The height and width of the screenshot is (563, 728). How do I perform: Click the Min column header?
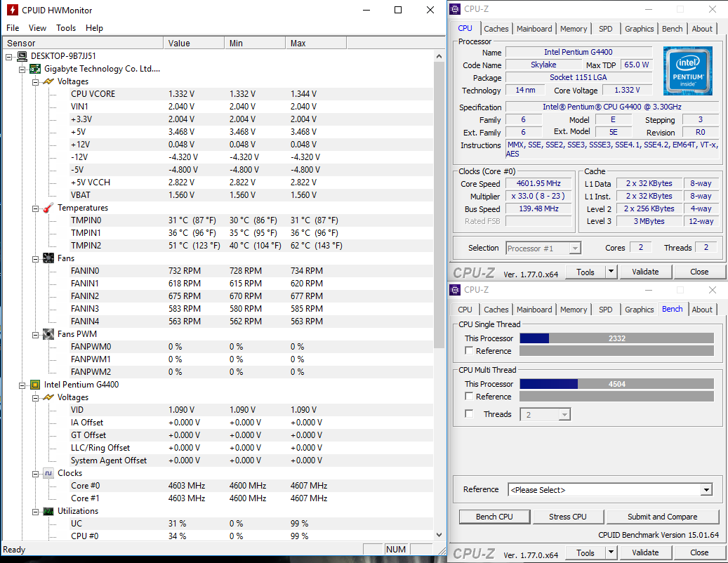click(255, 43)
